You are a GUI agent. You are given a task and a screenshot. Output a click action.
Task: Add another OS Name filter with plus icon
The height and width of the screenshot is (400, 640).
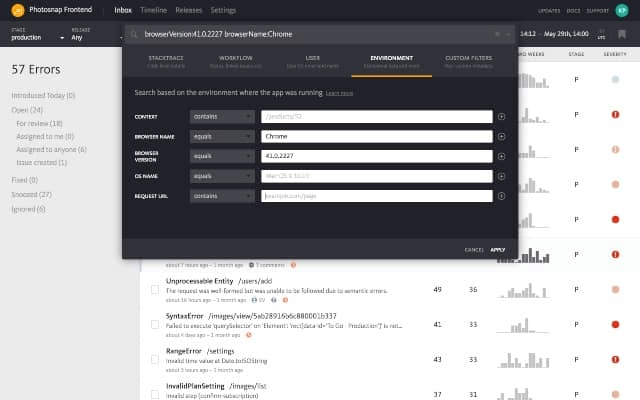(x=502, y=176)
